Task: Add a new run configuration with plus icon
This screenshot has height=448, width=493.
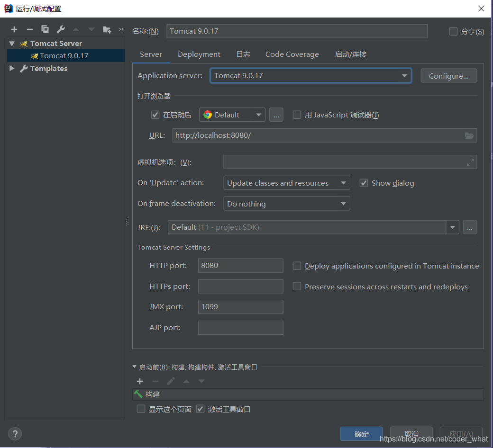Action: tap(14, 29)
